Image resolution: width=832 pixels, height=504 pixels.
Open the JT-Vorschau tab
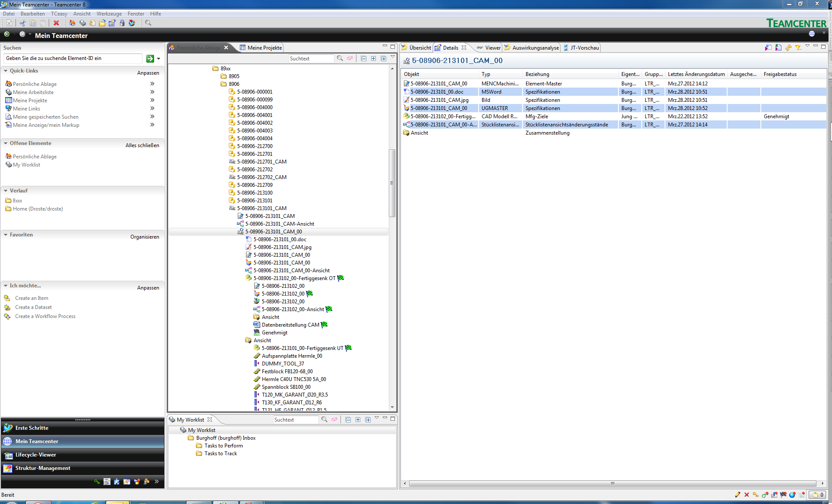581,48
